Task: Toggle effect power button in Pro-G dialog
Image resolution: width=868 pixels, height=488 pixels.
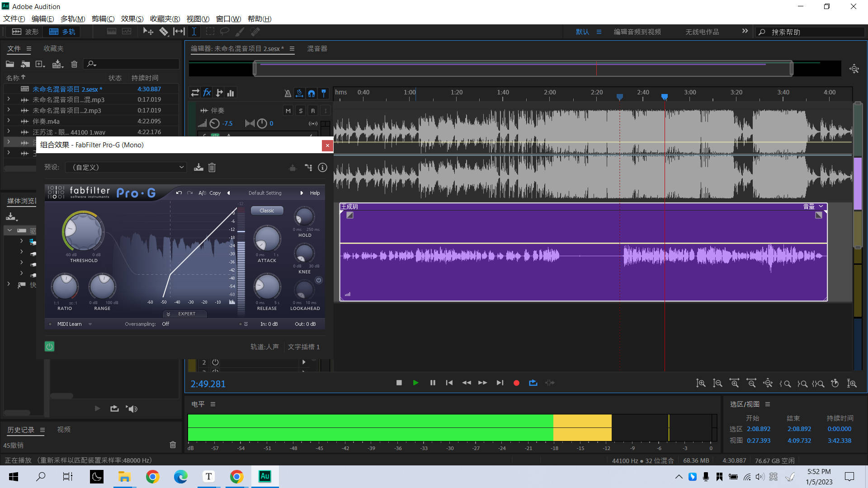Action: point(49,347)
